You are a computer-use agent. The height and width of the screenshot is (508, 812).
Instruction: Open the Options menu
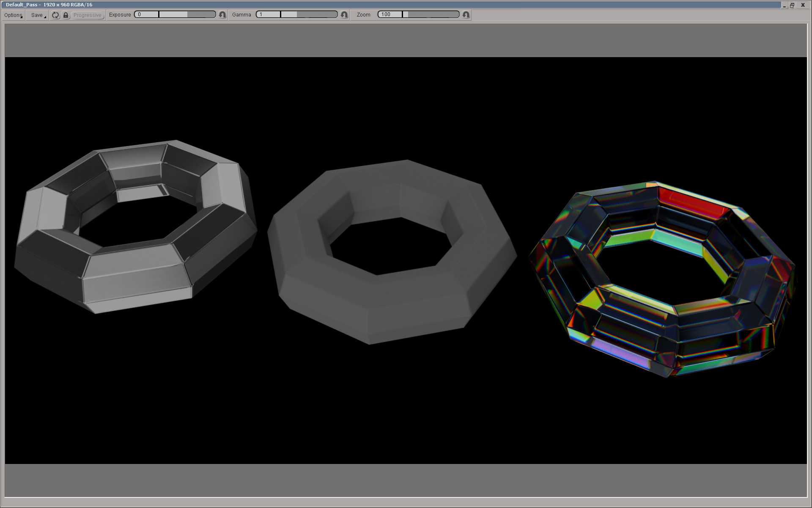(13, 15)
